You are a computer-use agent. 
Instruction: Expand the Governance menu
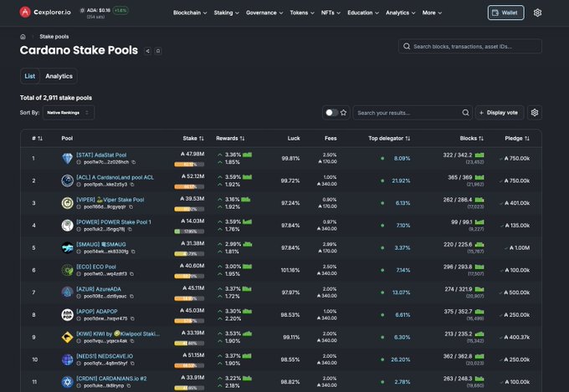pos(264,13)
